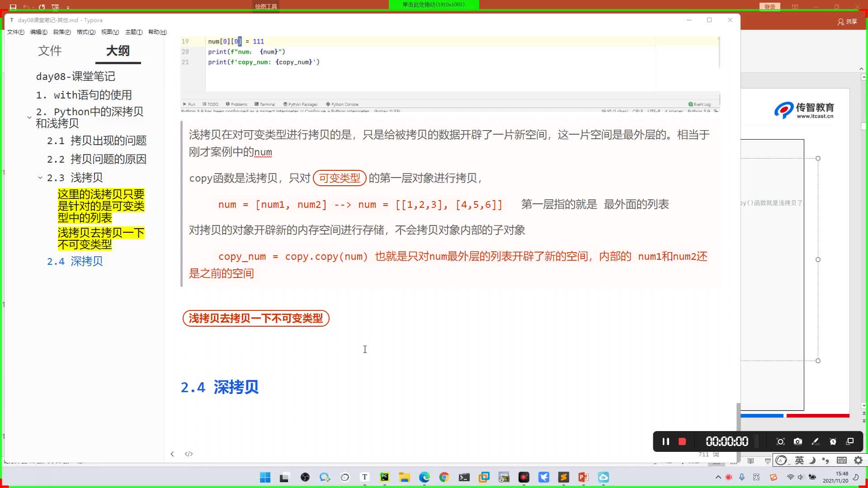Select outline item '2.4 深拷贝'
The image size is (868, 488).
(75, 261)
